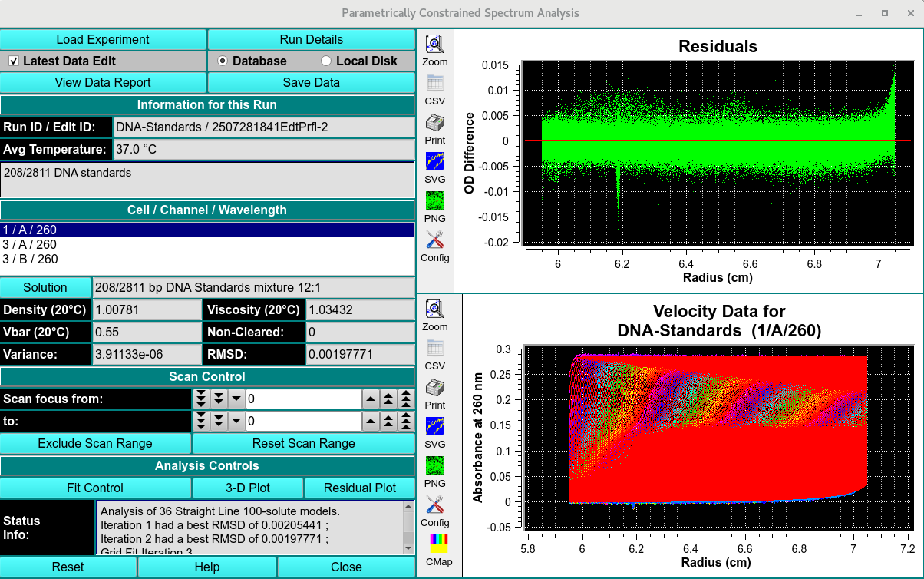Open the CMap color map selector

[438, 544]
